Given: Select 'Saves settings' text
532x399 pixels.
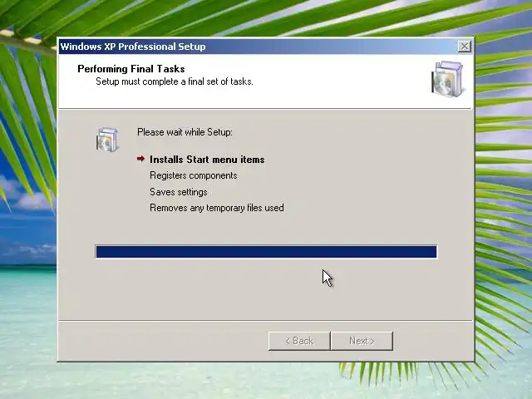Looking at the screenshot, I should click(179, 192).
